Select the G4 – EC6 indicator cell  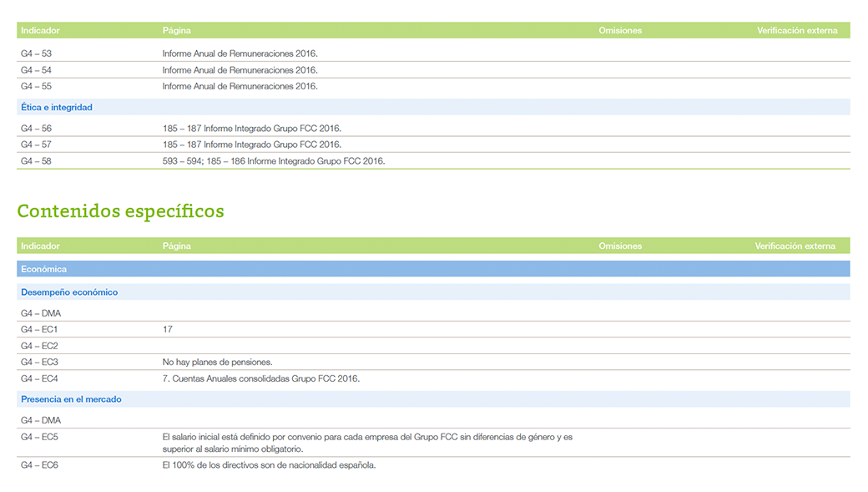(38, 465)
